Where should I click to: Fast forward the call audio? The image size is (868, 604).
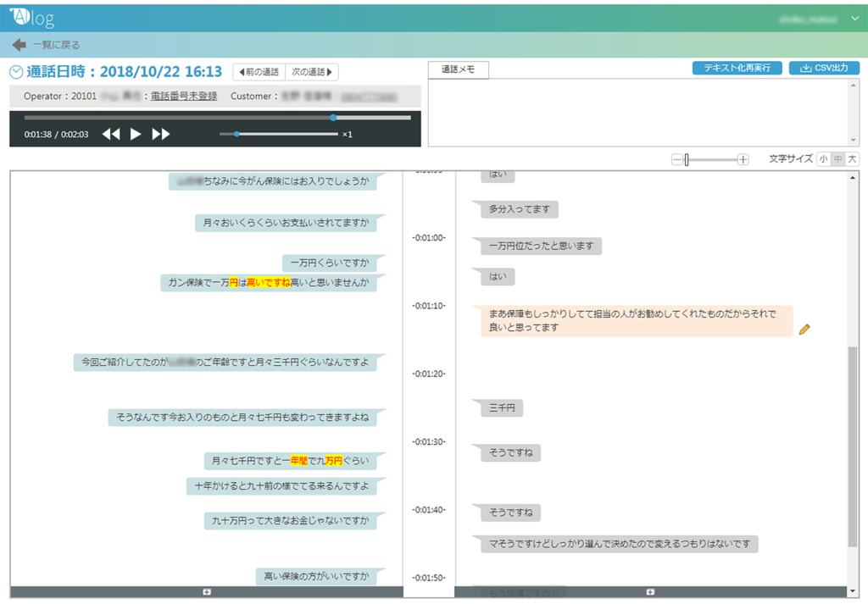pyautogui.click(x=160, y=134)
